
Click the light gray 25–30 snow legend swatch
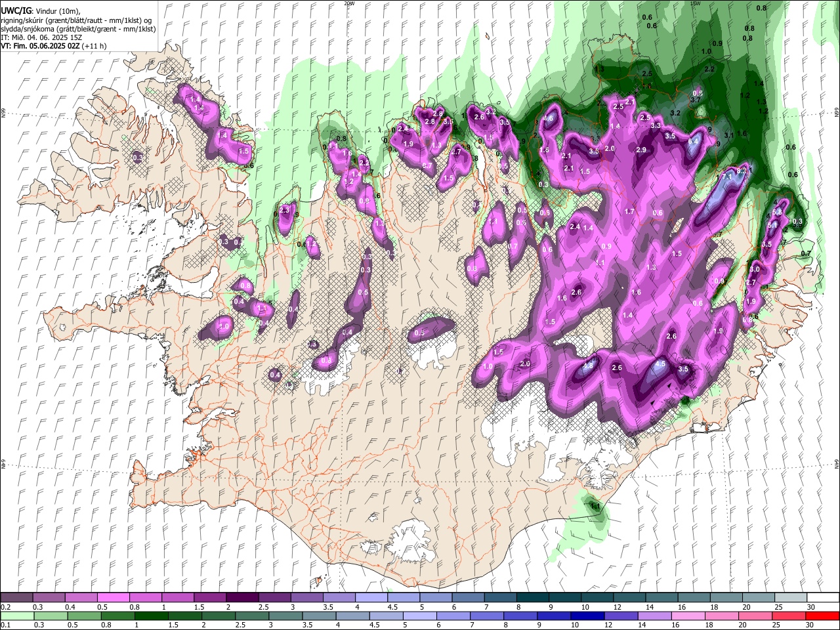click(x=791, y=597)
